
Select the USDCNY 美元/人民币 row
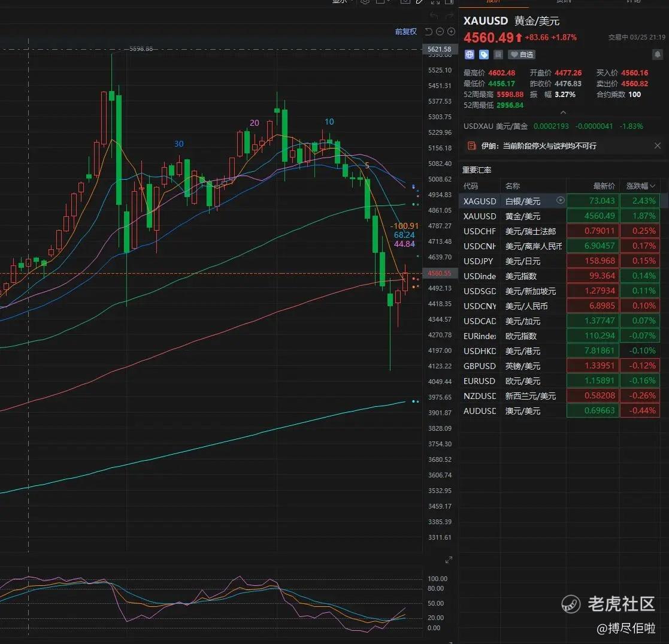(x=559, y=306)
